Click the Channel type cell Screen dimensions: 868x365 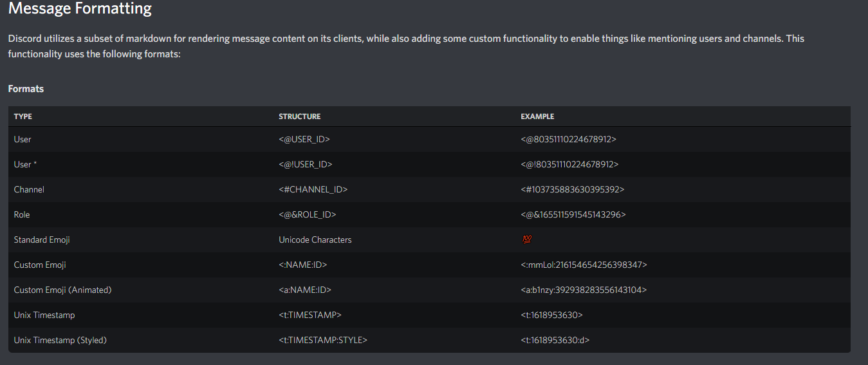[x=29, y=189]
